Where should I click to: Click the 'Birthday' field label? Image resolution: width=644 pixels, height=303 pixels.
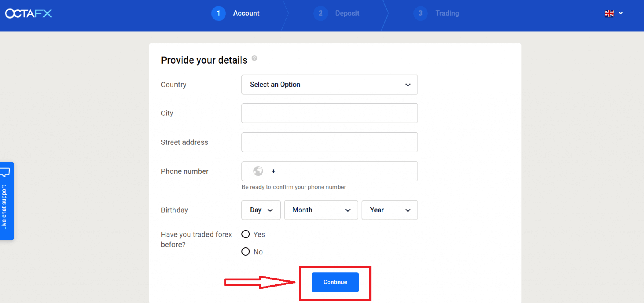pyautogui.click(x=174, y=210)
